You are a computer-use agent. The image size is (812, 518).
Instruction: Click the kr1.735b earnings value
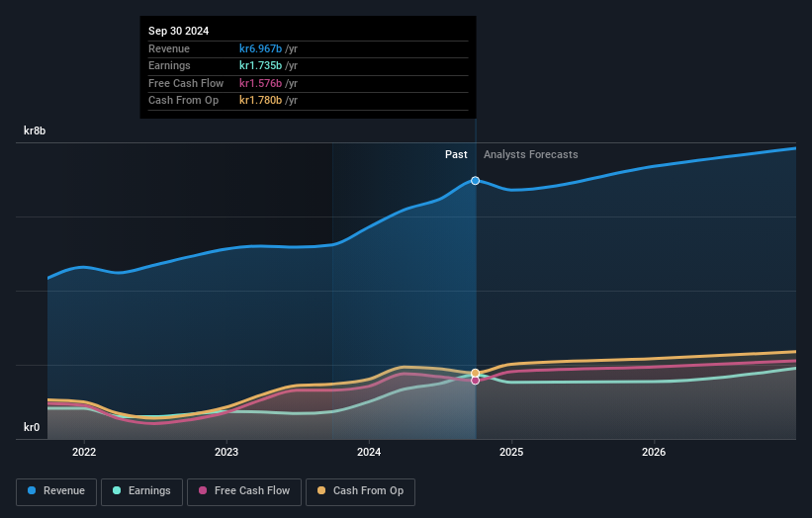260,65
